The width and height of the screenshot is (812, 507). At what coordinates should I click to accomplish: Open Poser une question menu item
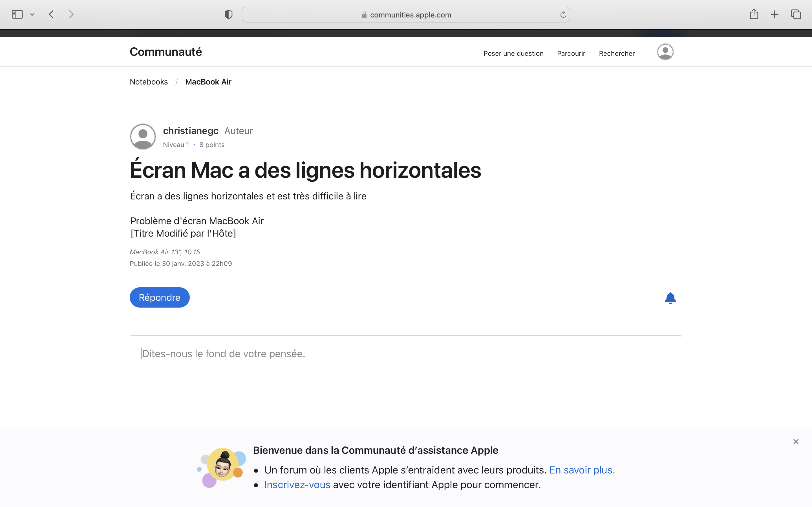tap(513, 54)
